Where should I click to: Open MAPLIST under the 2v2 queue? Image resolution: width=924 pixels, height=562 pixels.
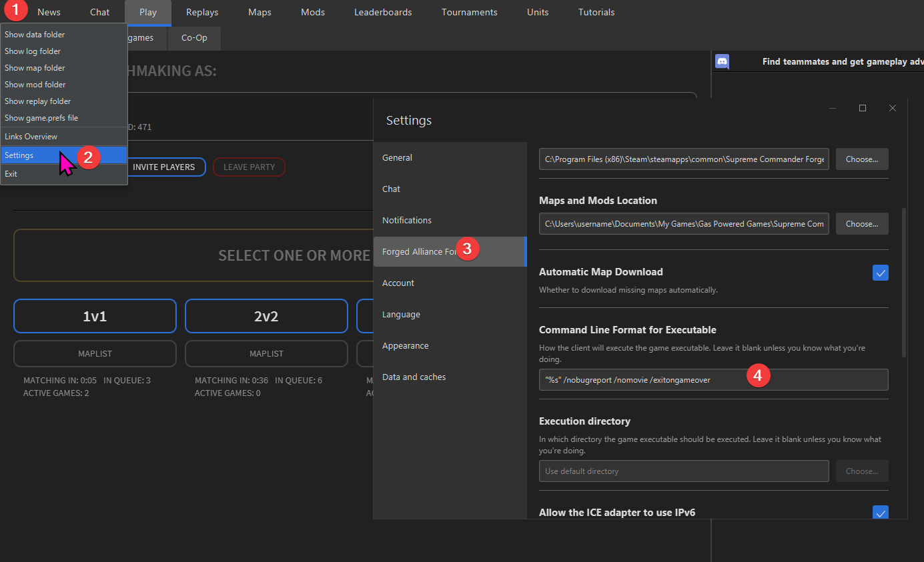pyautogui.click(x=266, y=354)
